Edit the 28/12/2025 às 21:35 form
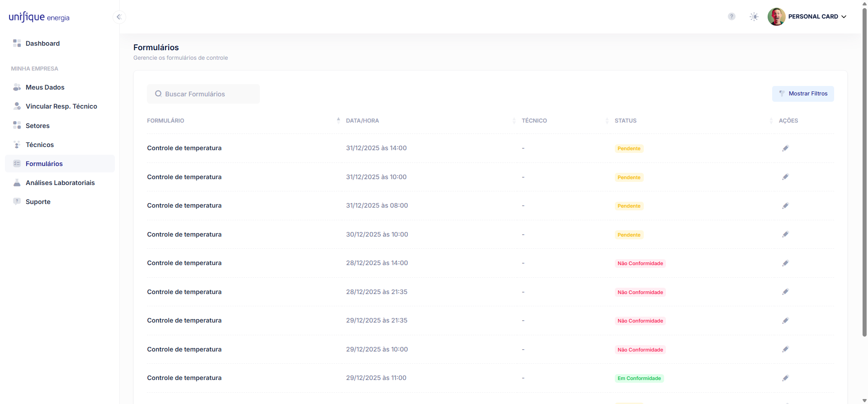The image size is (868, 404). tap(785, 292)
